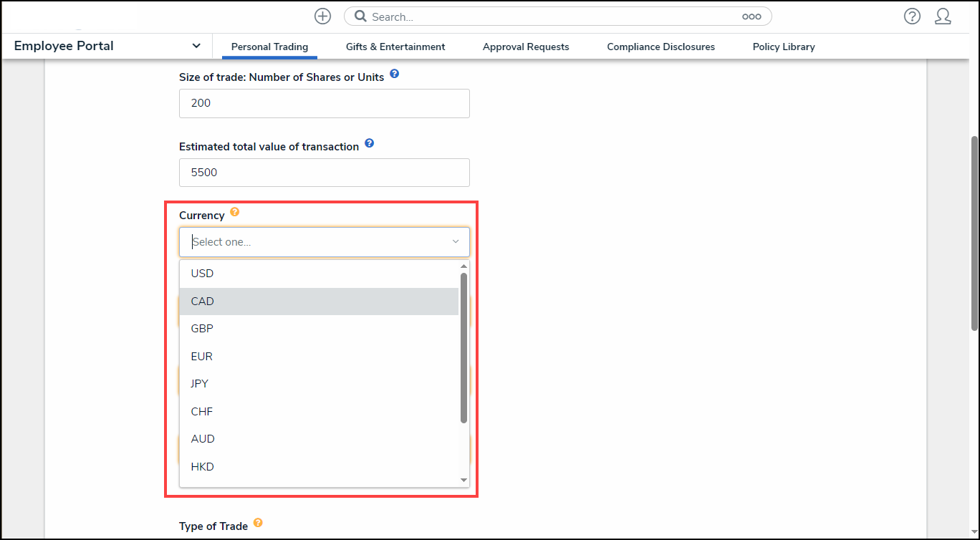Open the user profile icon

click(943, 16)
